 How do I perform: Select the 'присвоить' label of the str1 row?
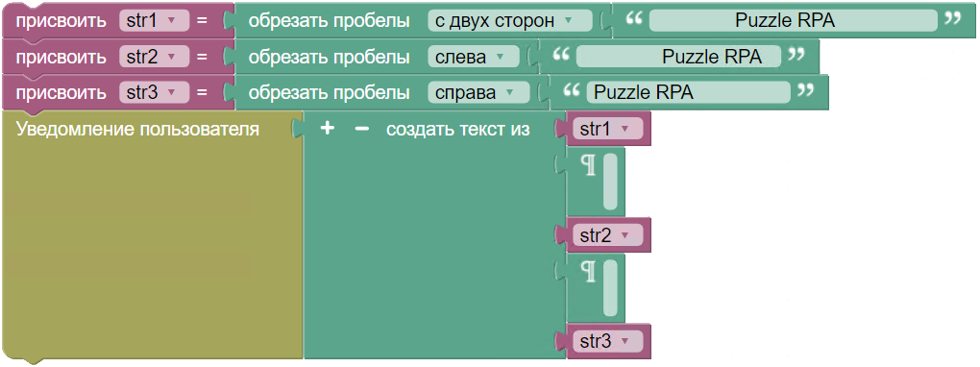point(61,20)
